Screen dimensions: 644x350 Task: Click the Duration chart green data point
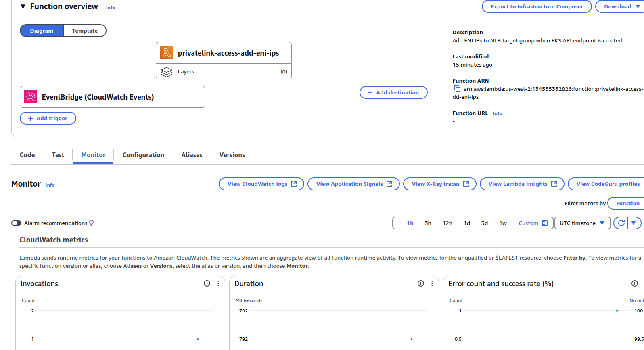coord(412,339)
